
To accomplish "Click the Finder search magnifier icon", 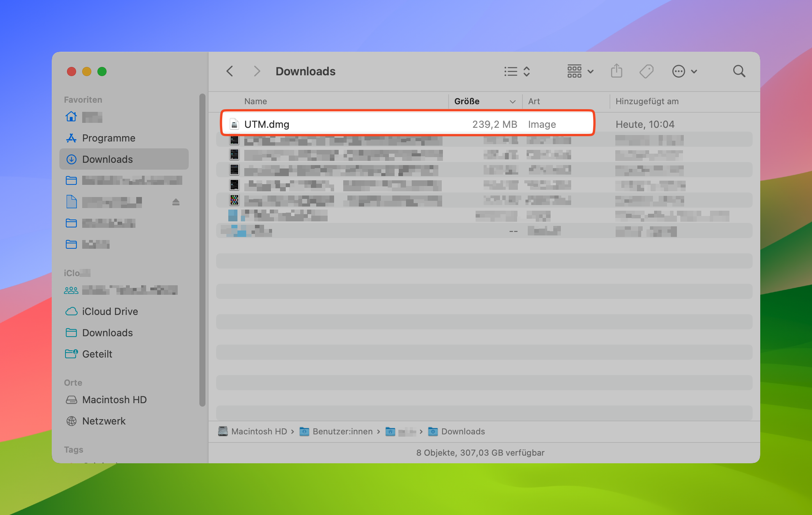I will pyautogui.click(x=739, y=71).
